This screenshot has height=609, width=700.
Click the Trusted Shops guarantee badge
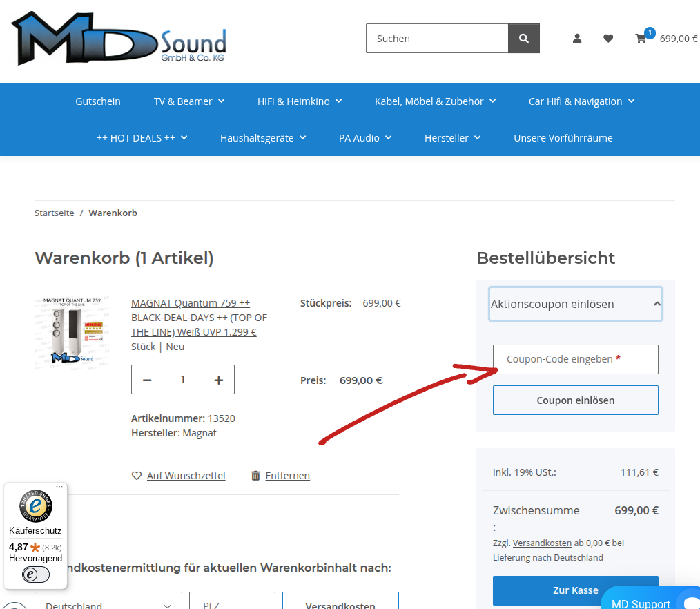36,506
